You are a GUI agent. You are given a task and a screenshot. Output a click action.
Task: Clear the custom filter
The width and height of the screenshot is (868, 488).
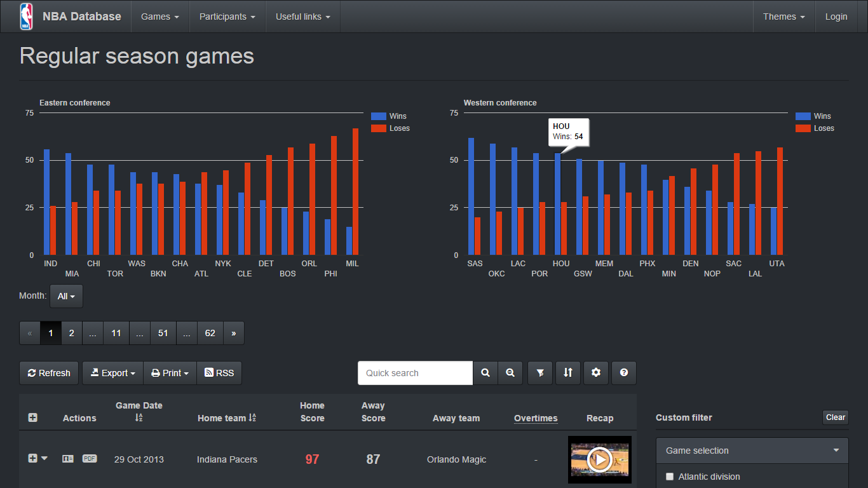835,417
